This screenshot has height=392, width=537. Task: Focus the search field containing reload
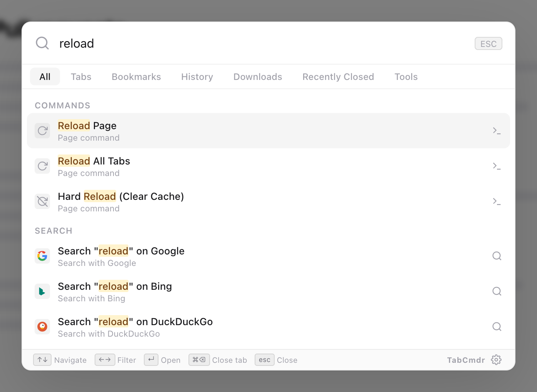(x=262, y=43)
